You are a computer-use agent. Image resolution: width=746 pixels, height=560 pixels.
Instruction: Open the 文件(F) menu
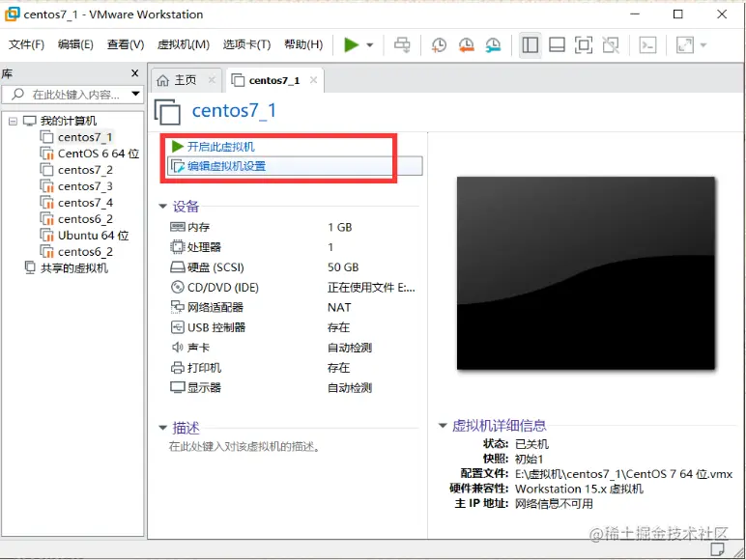coord(27,44)
